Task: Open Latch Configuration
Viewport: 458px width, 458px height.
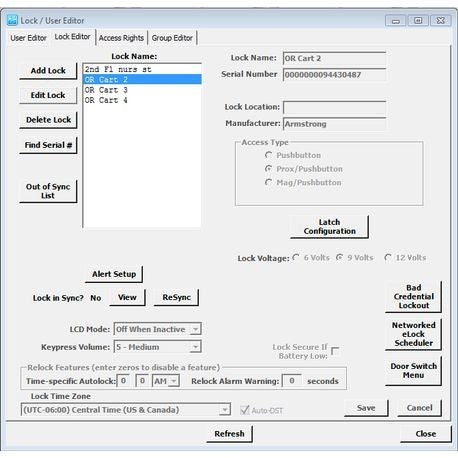Action: coord(329,227)
